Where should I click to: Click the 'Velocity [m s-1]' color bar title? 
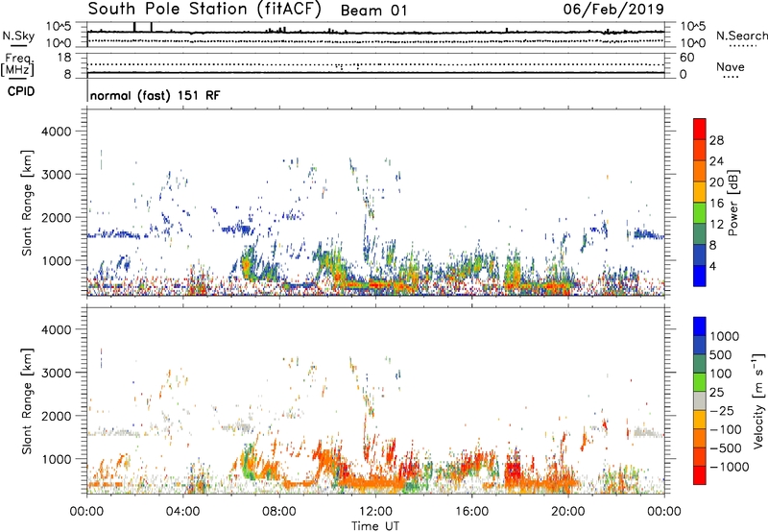pos(759,400)
